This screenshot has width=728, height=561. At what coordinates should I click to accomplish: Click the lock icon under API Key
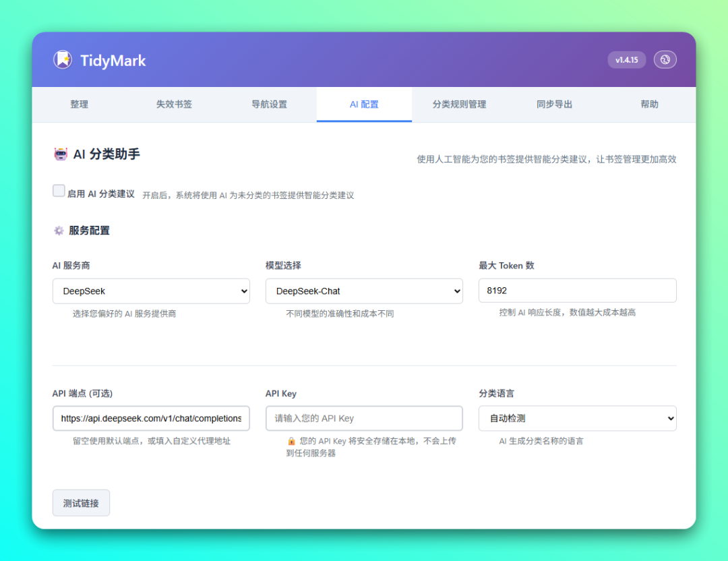tap(291, 441)
